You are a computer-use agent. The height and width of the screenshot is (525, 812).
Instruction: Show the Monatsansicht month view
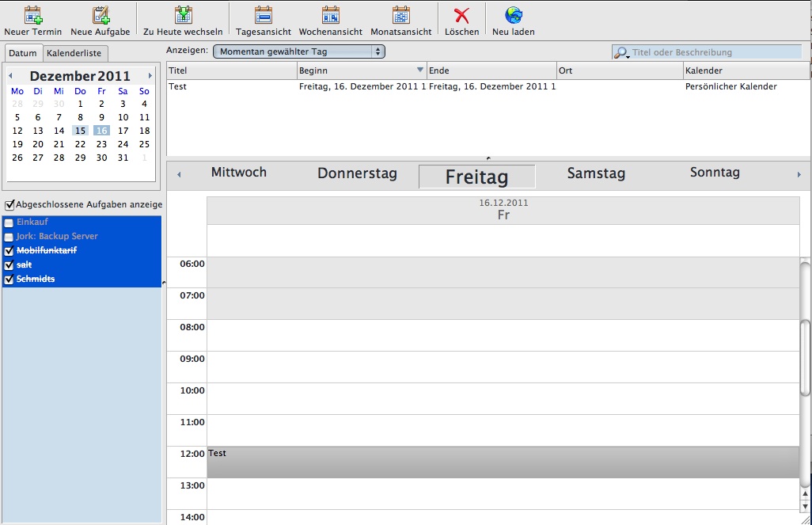pyautogui.click(x=401, y=15)
